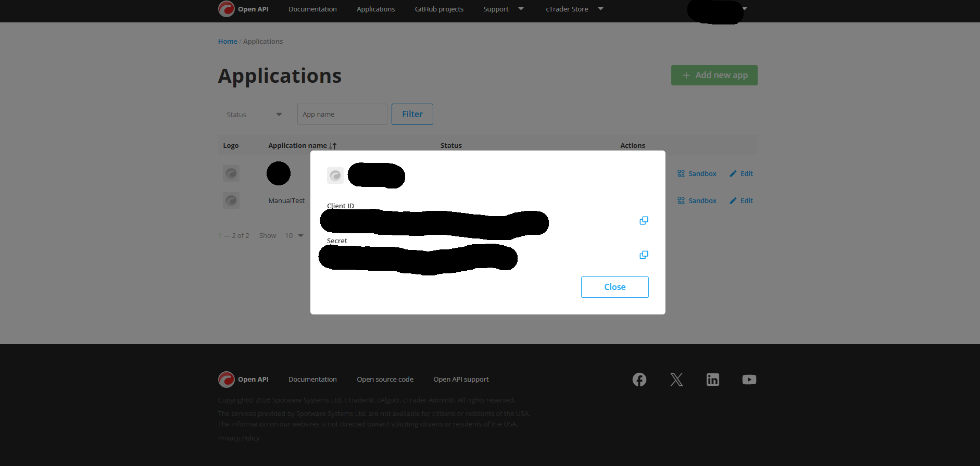The height and width of the screenshot is (466, 980).
Task: Expand the Support dropdown menu
Action: click(503, 9)
